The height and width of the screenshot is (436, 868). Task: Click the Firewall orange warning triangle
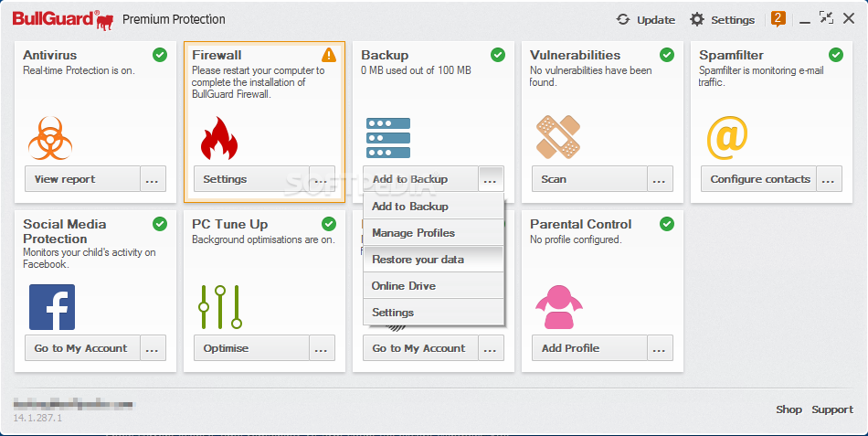329,54
